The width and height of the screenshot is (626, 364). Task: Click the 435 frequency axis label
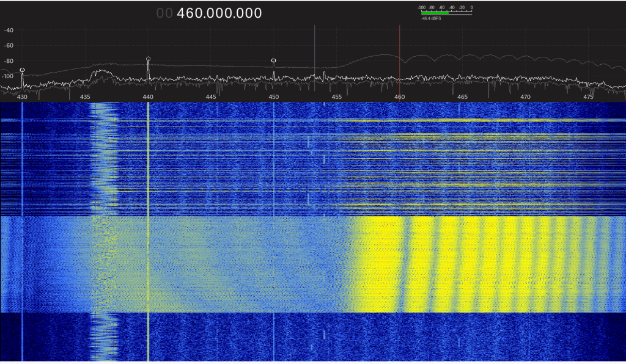tap(85, 97)
